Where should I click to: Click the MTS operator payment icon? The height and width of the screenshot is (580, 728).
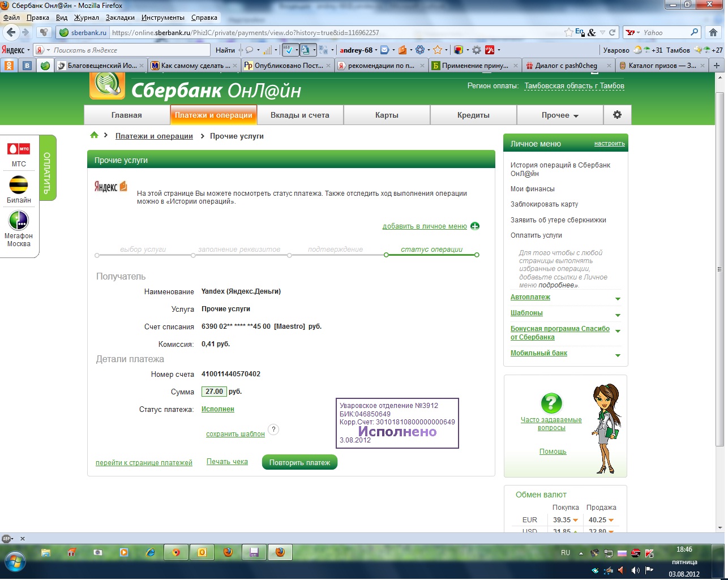19,149
